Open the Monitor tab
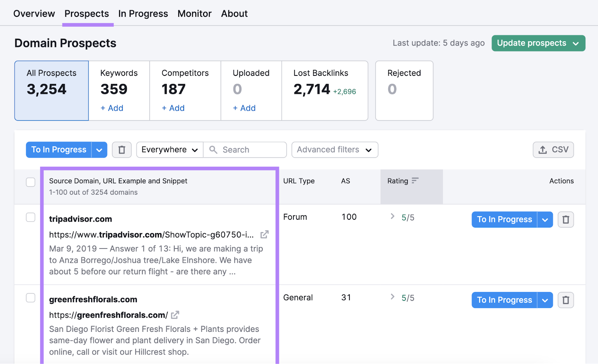The height and width of the screenshot is (364, 598). [194, 14]
